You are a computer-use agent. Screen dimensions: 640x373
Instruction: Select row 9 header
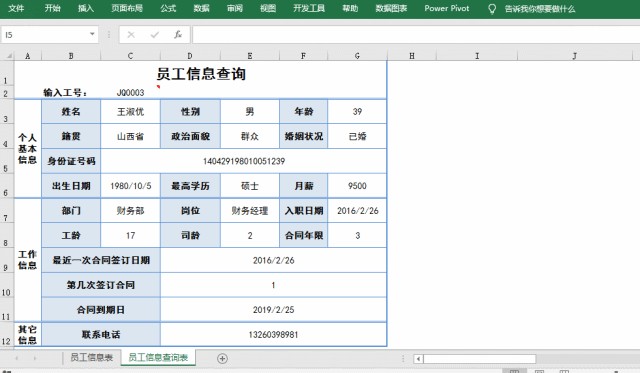coord(7,260)
